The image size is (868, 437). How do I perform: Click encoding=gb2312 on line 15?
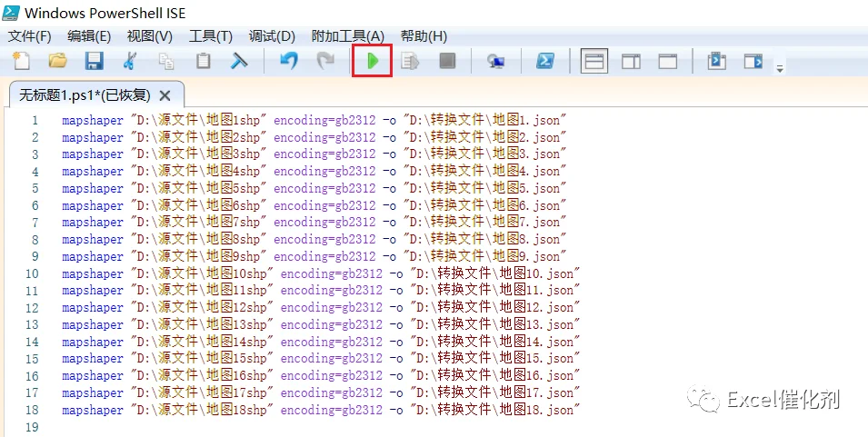[332, 359]
